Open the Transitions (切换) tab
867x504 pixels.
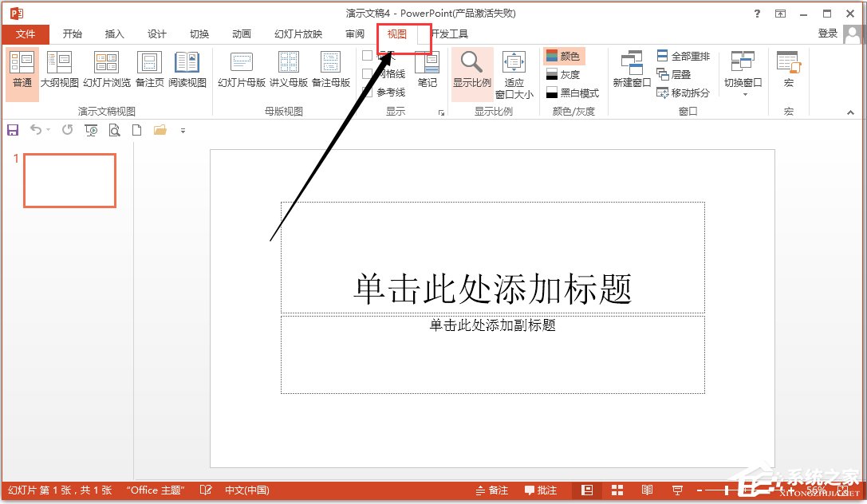[x=199, y=34]
